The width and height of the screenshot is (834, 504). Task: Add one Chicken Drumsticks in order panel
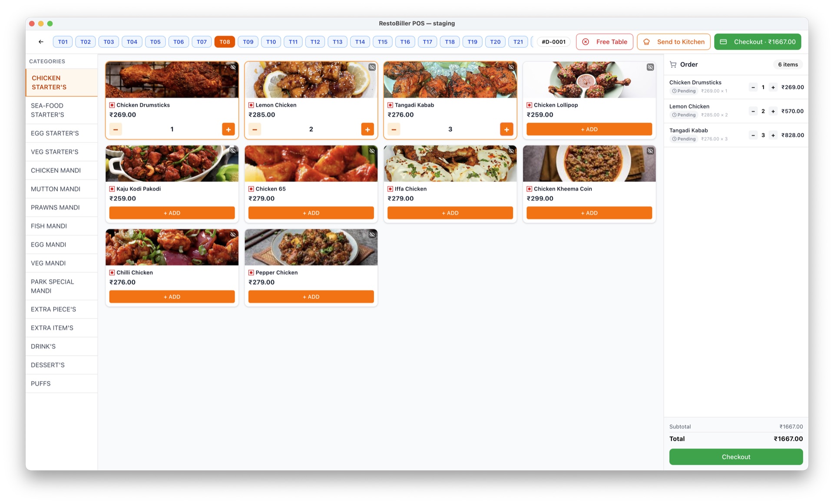click(773, 87)
